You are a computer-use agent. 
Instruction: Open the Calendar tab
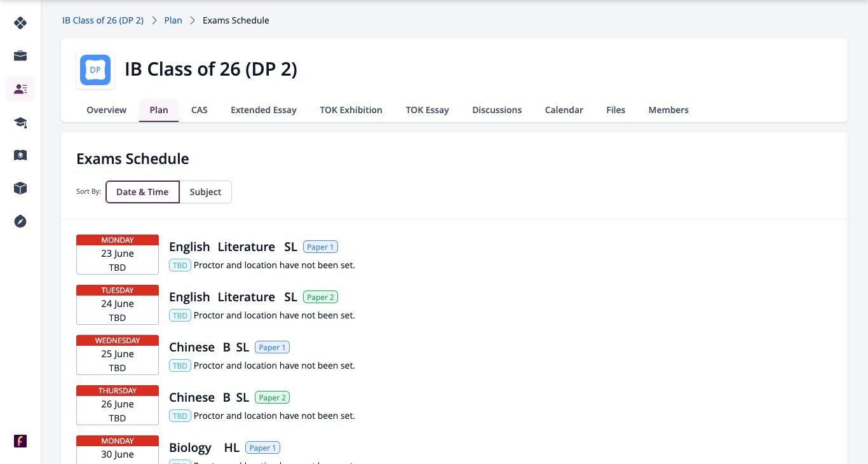[564, 110]
